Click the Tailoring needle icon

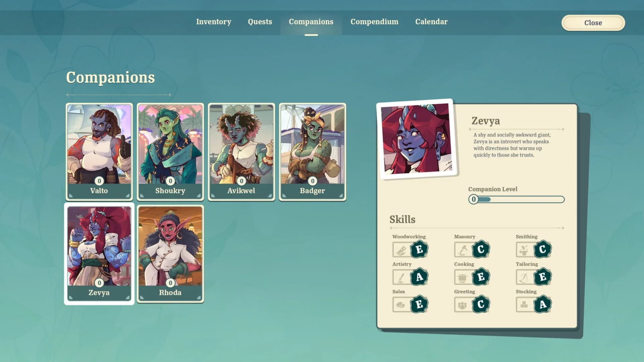tap(525, 277)
